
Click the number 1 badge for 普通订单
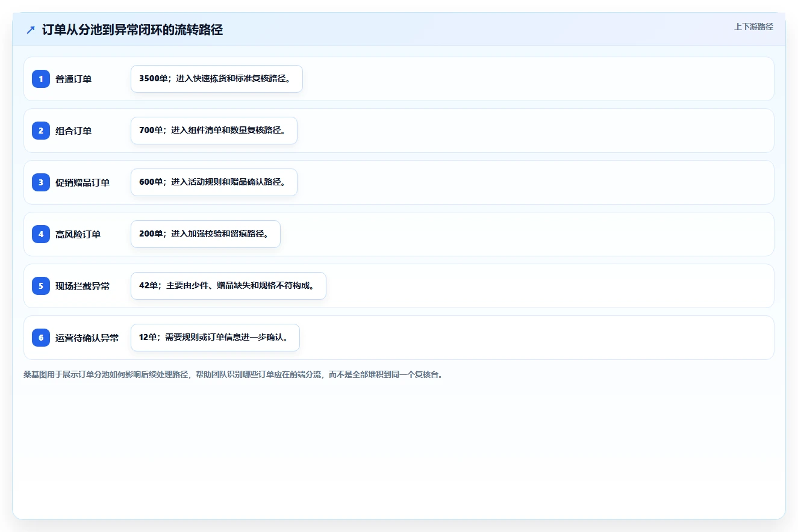click(41, 79)
